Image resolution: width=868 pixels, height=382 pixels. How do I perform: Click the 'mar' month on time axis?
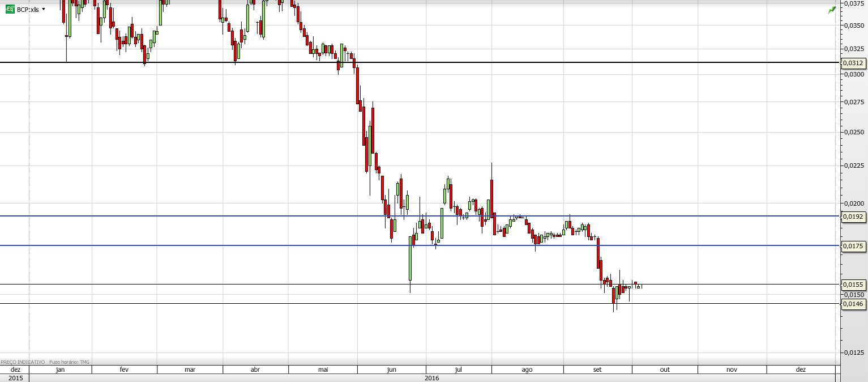190,370
